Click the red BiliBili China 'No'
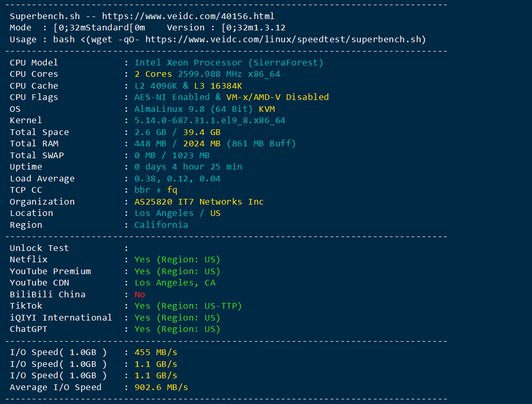532x404 pixels. (x=140, y=294)
